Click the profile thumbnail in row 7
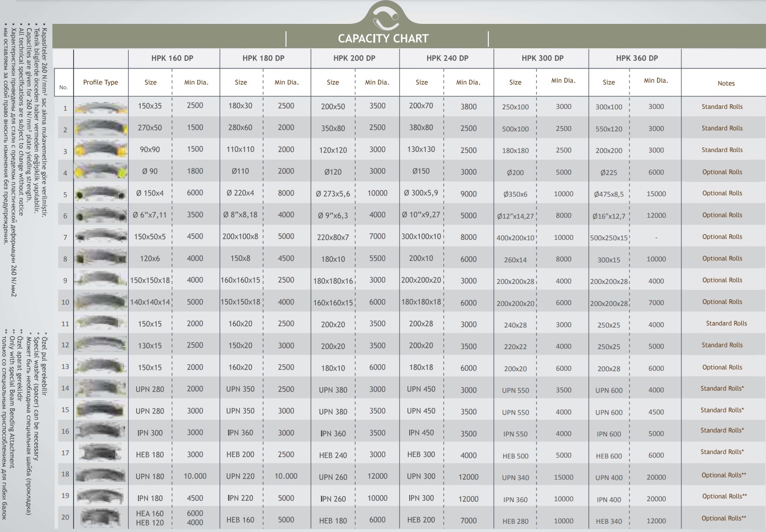This screenshot has height=532, width=766. [x=101, y=237]
